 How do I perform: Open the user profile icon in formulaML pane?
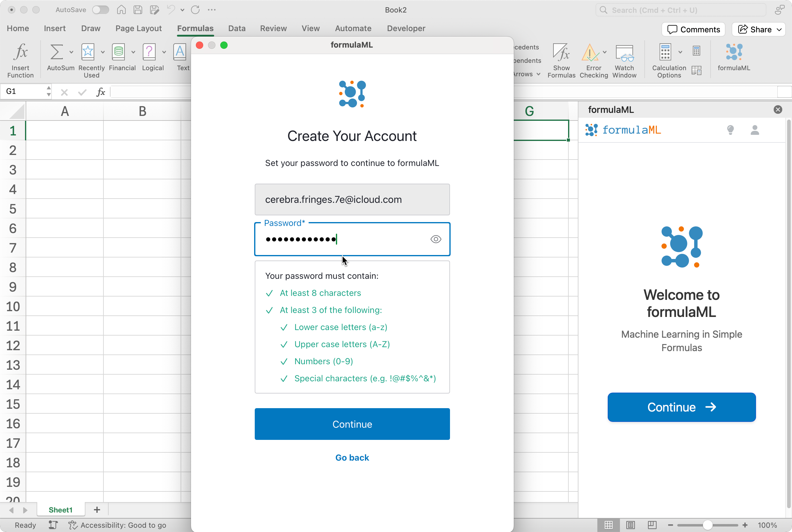click(755, 130)
